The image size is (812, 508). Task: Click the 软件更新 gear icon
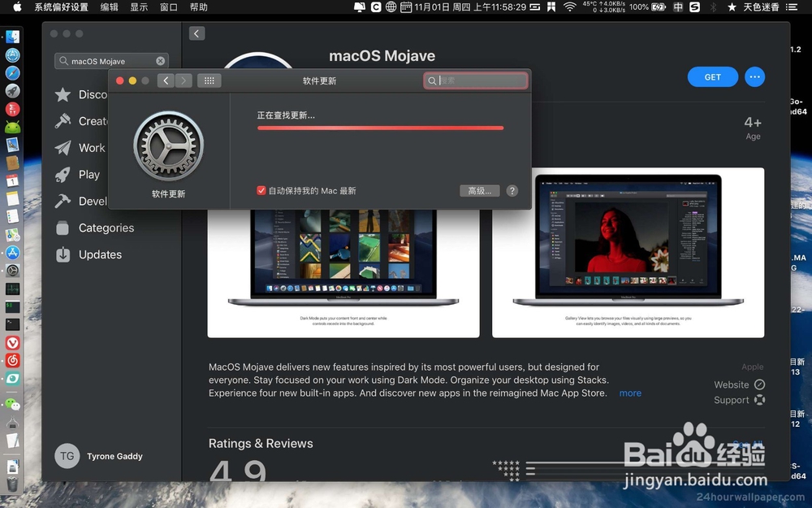(168, 146)
